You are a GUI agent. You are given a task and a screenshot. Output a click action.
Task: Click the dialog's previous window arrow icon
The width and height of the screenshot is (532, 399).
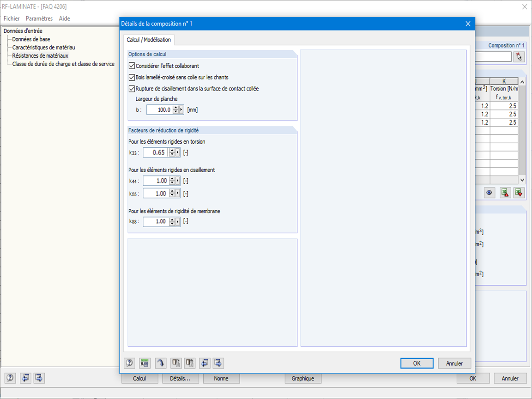pos(205,363)
